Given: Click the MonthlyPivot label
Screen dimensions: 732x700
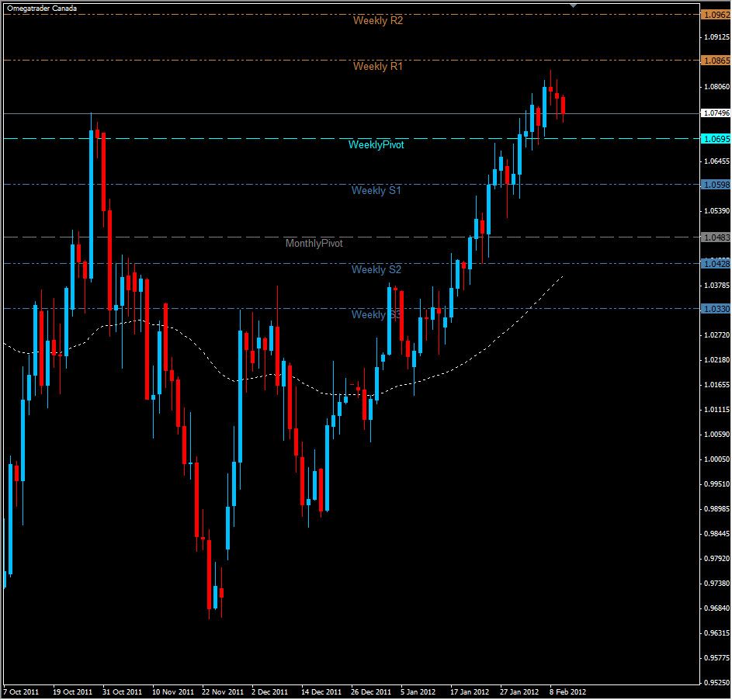Looking at the screenshot, I should pyautogui.click(x=314, y=243).
